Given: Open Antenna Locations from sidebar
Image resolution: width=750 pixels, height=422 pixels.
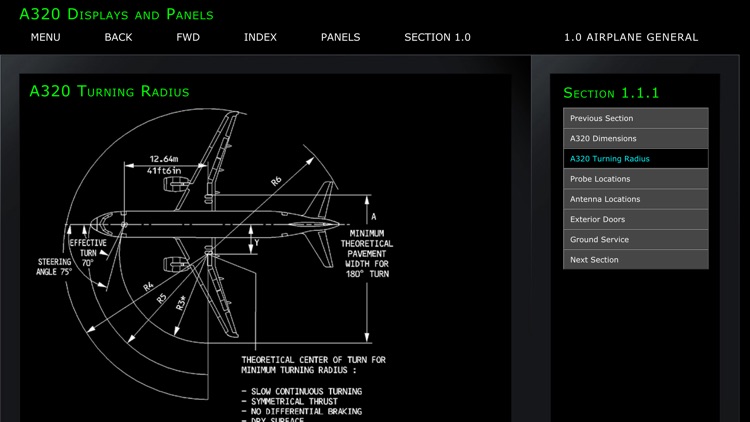Looking at the screenshot, I should 636,199.
